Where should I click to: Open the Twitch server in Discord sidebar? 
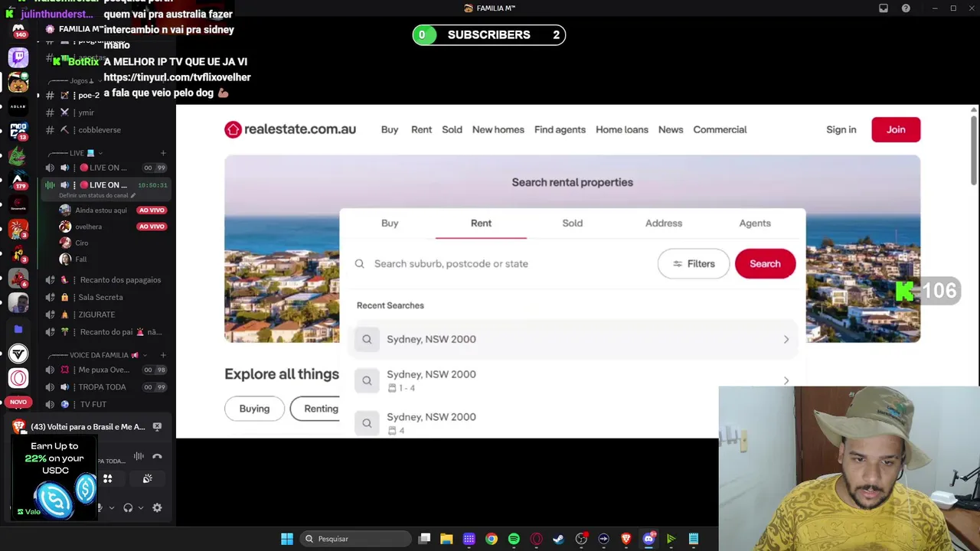(x=18, y=57)
